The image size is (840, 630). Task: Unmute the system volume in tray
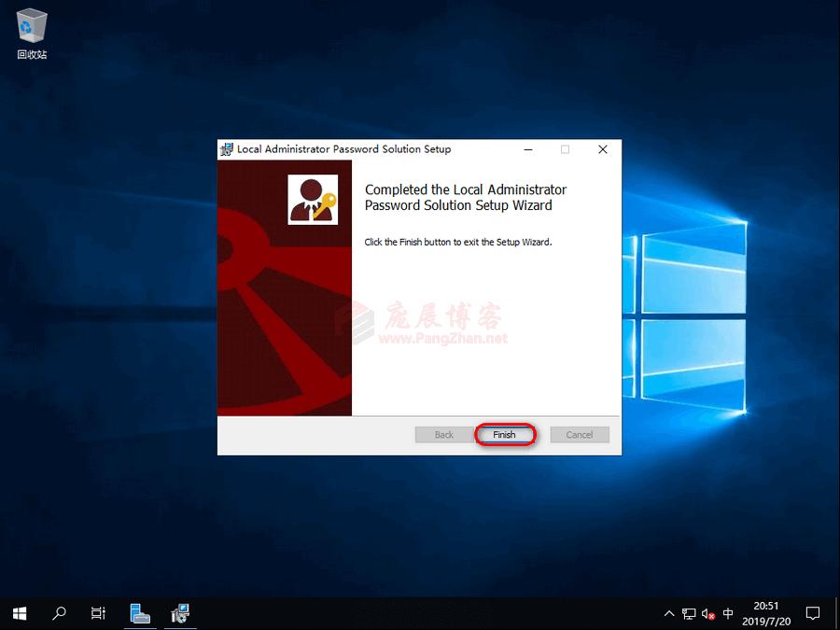tap(707, 613)
